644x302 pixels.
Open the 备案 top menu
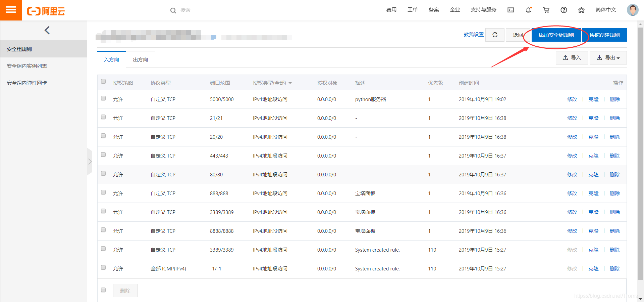click(x=434, y=10)
